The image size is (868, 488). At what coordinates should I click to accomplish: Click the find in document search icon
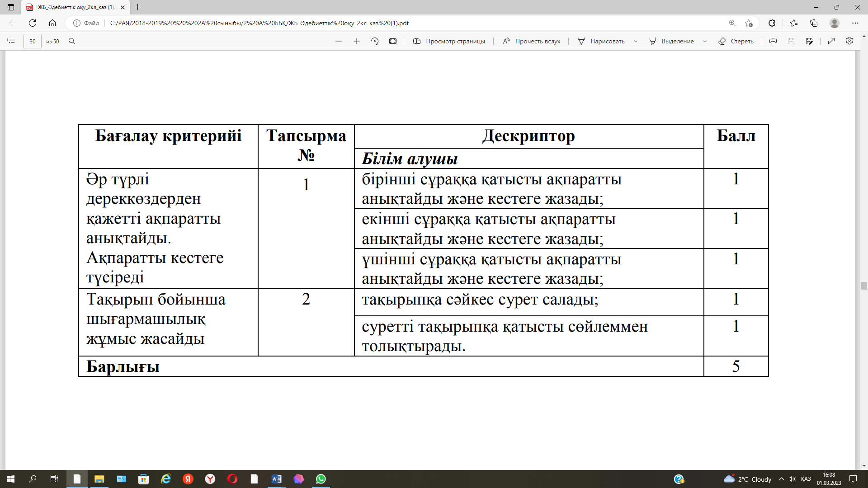click(x=72, y=41)
